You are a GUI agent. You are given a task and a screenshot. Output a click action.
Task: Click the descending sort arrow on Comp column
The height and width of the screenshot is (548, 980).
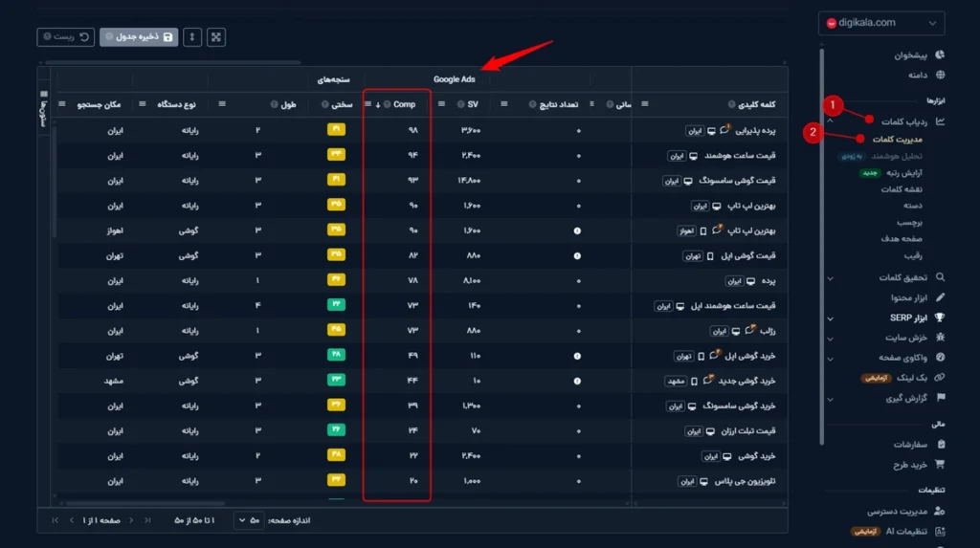click(378, 104)
